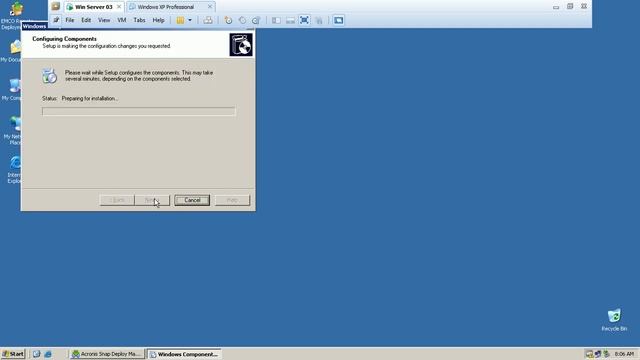Open the snapshot manager icon
This screenshot has width=640, height=360.
[x=256, y=20]
